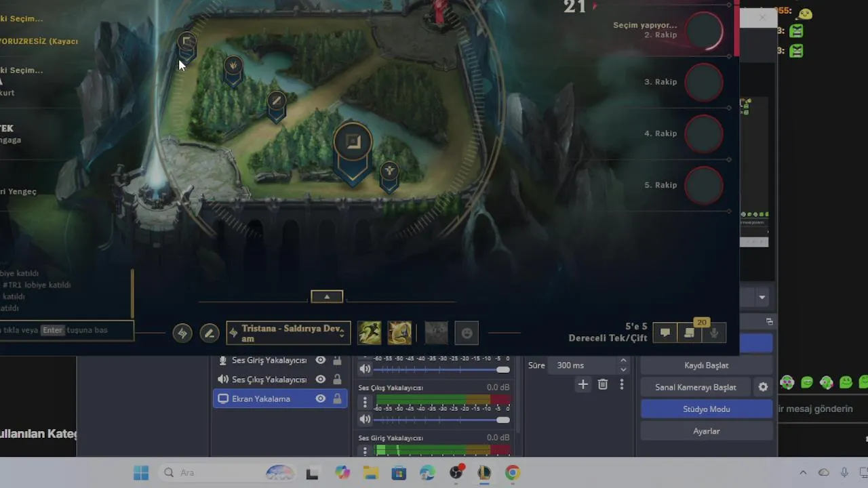
Task: Open transition options three-dot menu
Action: tap(622, 384)
